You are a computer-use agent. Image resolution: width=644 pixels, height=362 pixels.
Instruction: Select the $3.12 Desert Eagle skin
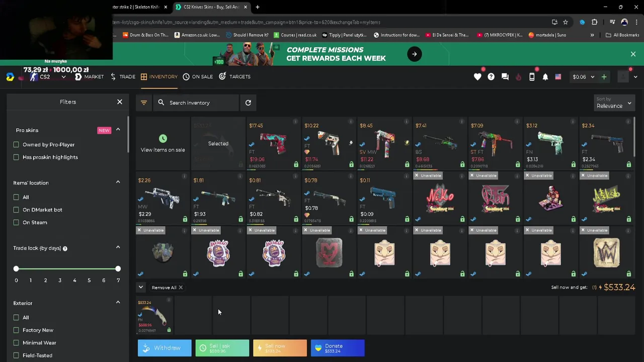[551, 144]
